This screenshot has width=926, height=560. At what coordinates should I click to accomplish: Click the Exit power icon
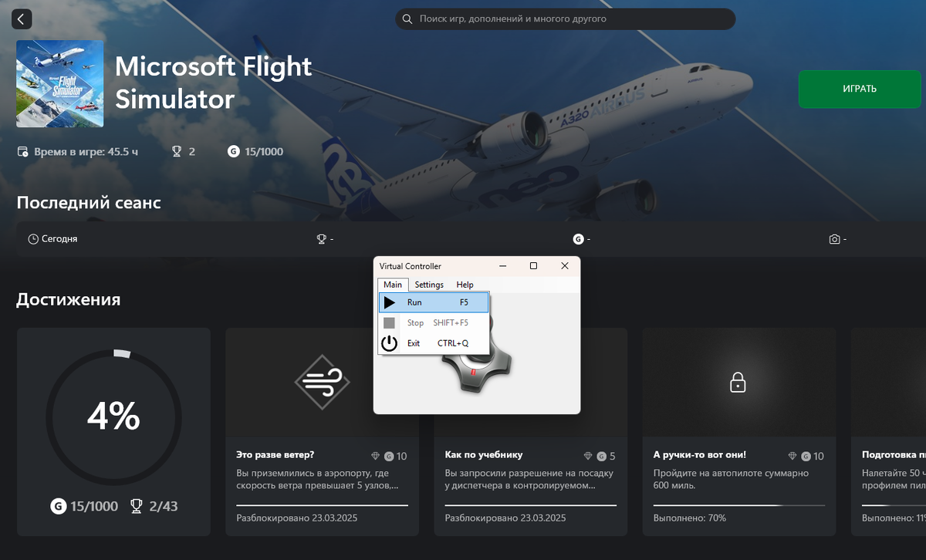coord(390,343)
